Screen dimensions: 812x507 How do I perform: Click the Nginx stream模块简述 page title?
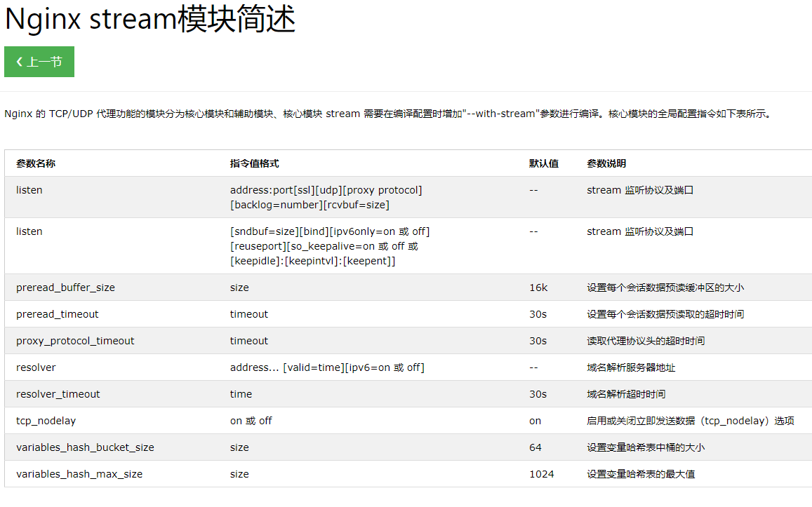pos(149,19)
